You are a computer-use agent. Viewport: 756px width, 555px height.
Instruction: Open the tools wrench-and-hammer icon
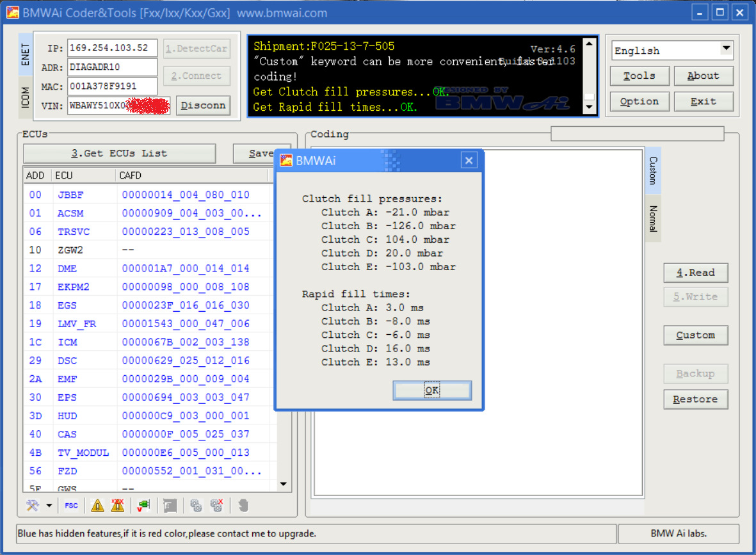[33, 505]
